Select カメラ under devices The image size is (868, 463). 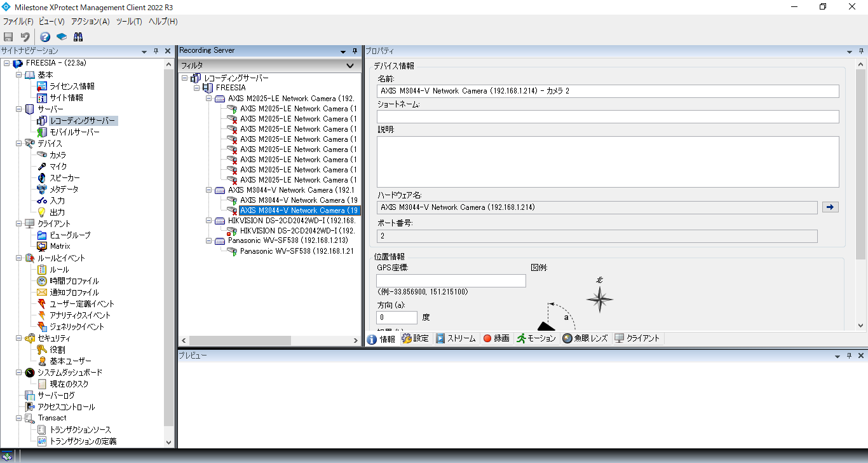(x=58, y=155)
